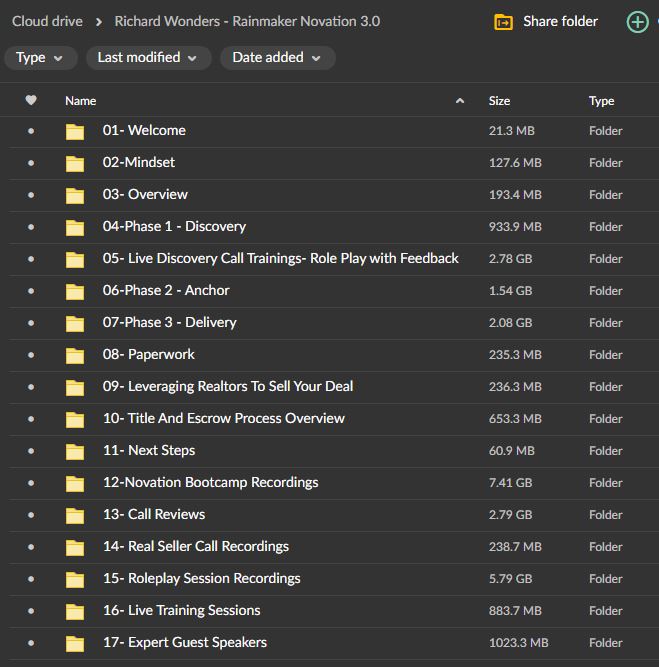Viewport: 659px width, 667px height.
Task: Toggle favorite dot for 11- Next Steps
Action: 31,451
